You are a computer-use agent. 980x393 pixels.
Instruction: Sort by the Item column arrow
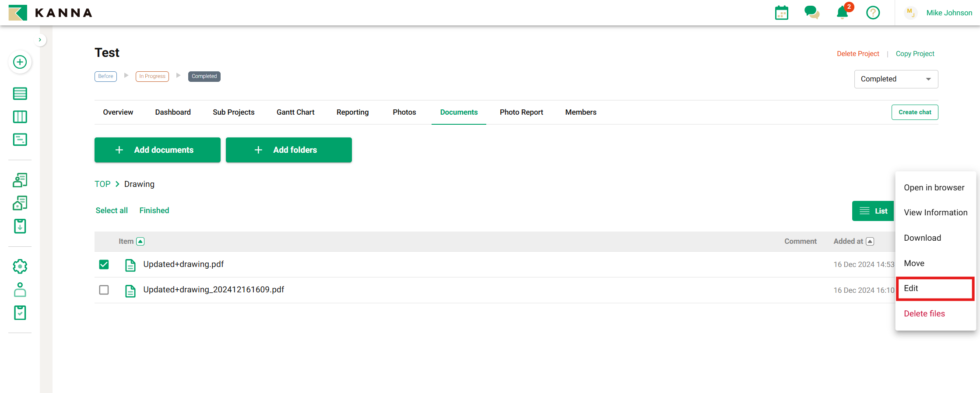point(140,242)
